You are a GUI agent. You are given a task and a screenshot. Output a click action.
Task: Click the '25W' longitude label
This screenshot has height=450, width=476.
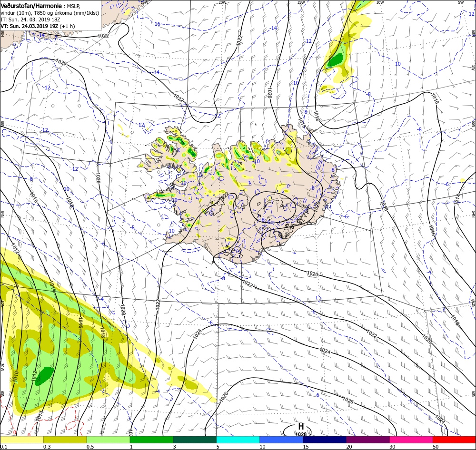tap(145, 2)
